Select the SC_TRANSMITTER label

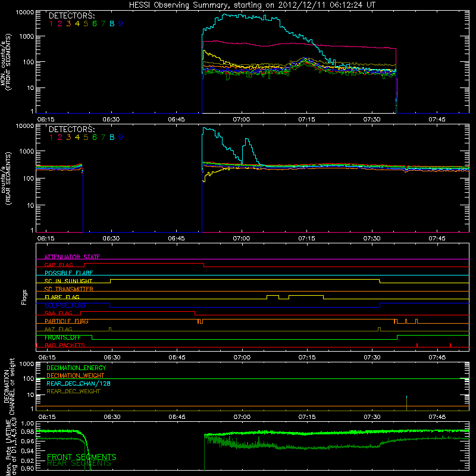(69, 289)
